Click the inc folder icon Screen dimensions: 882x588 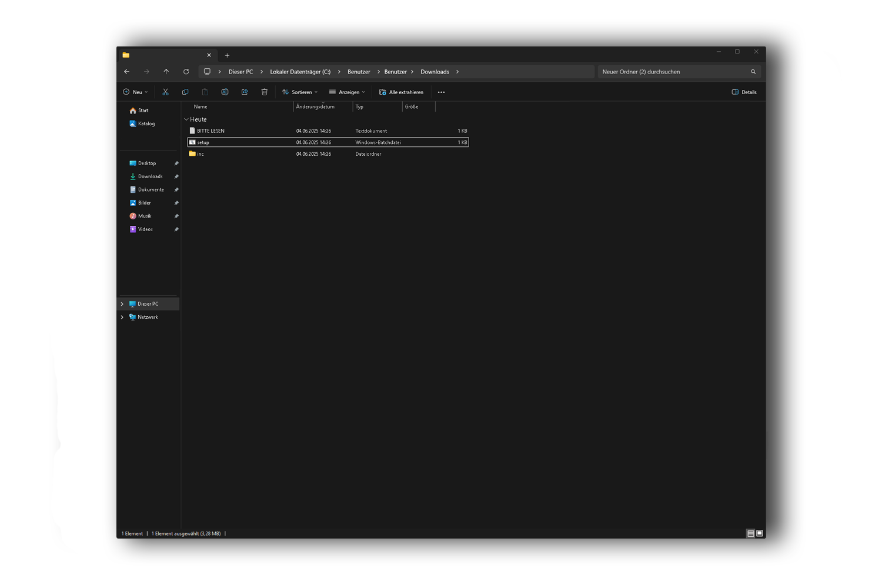pyautogui.click(x=192, y=153)
